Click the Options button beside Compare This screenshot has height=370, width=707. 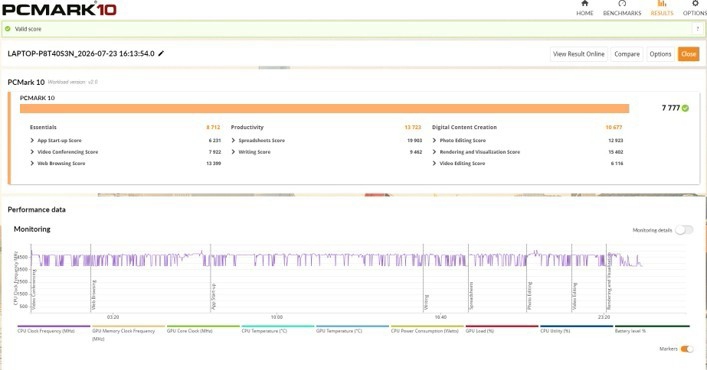[661, 54]
